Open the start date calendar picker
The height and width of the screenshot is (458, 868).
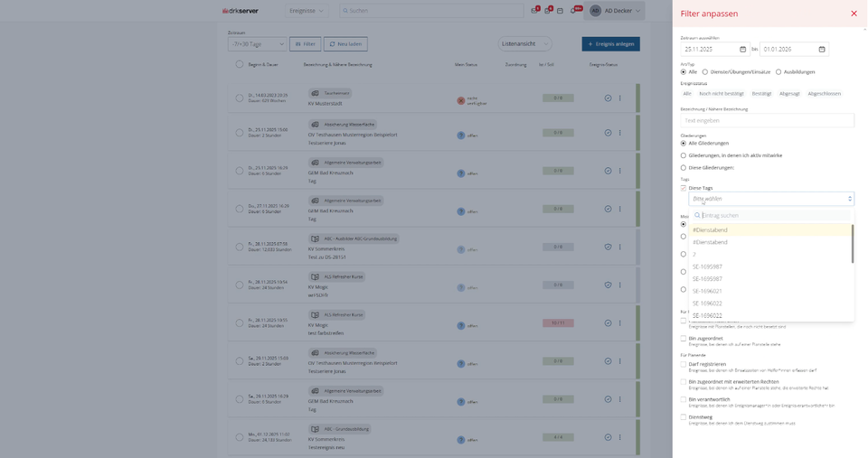point(742,49)
